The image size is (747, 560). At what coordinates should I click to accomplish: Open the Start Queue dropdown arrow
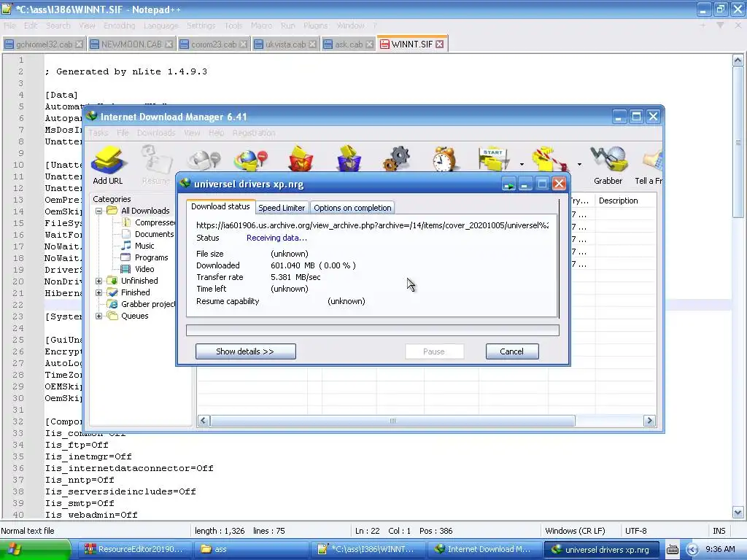point(522,164)
